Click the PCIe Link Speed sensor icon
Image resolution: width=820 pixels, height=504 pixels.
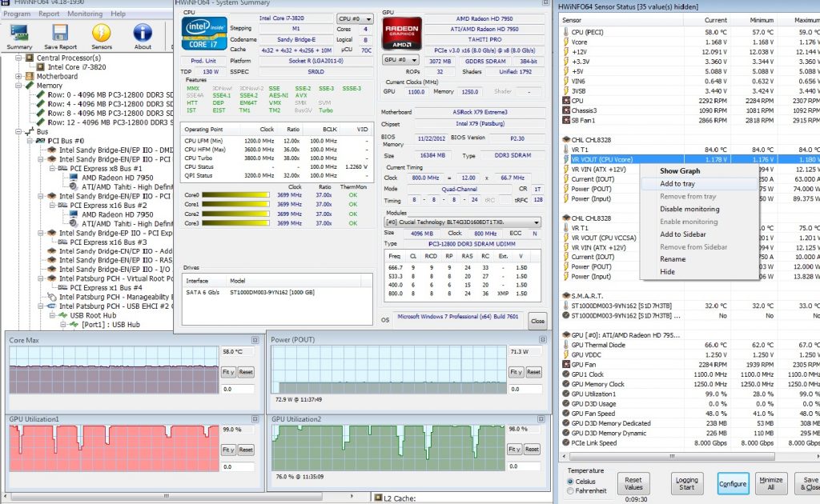tap(566, 443)
